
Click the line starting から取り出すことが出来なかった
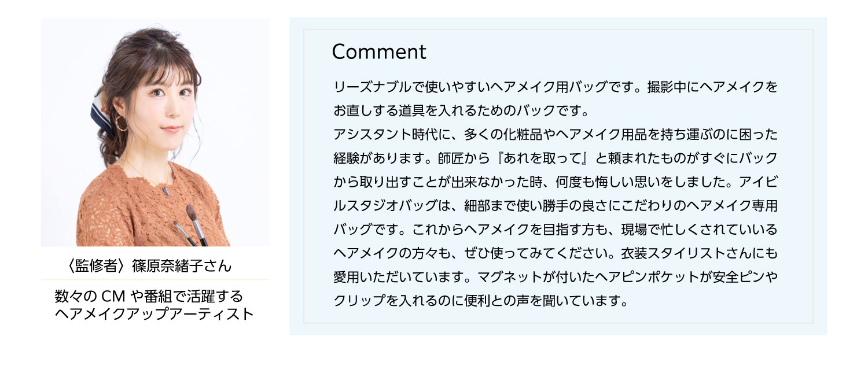[556, 182]
